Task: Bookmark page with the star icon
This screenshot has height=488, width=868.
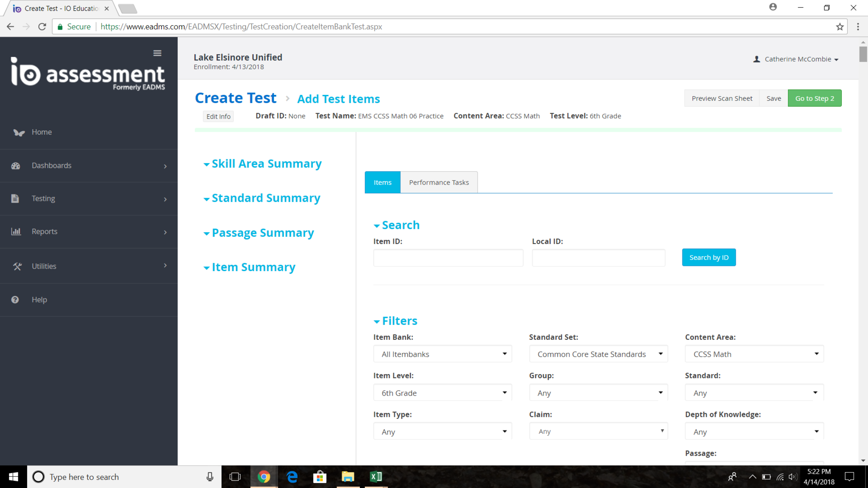Action: click(x=840, y=27)
